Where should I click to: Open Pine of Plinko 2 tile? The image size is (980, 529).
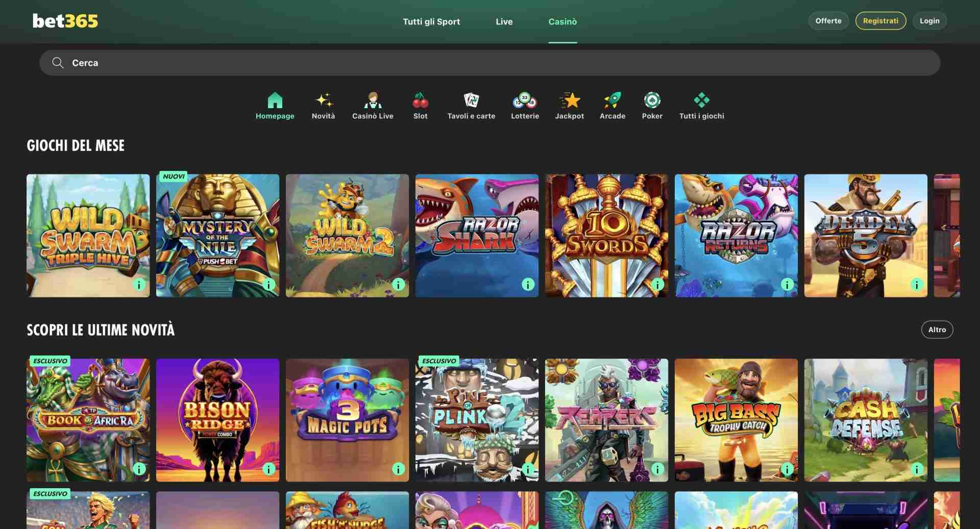click(x=477, y=420)
